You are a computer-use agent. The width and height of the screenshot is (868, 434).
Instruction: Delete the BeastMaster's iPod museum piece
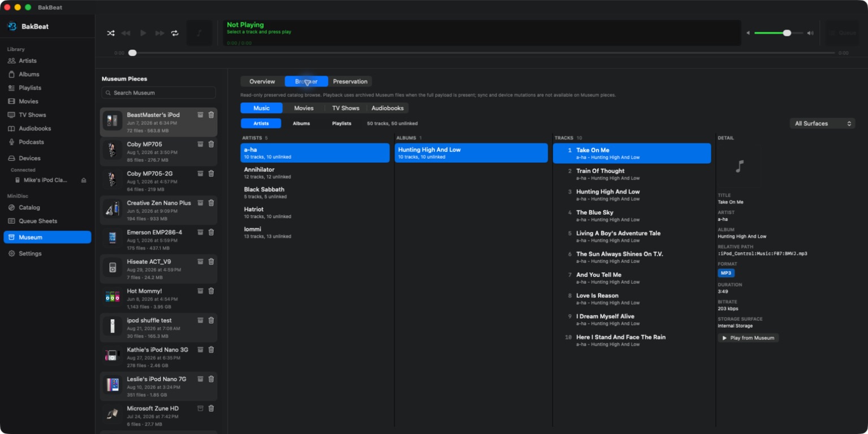pyautogui.click(x=211, y=115)
